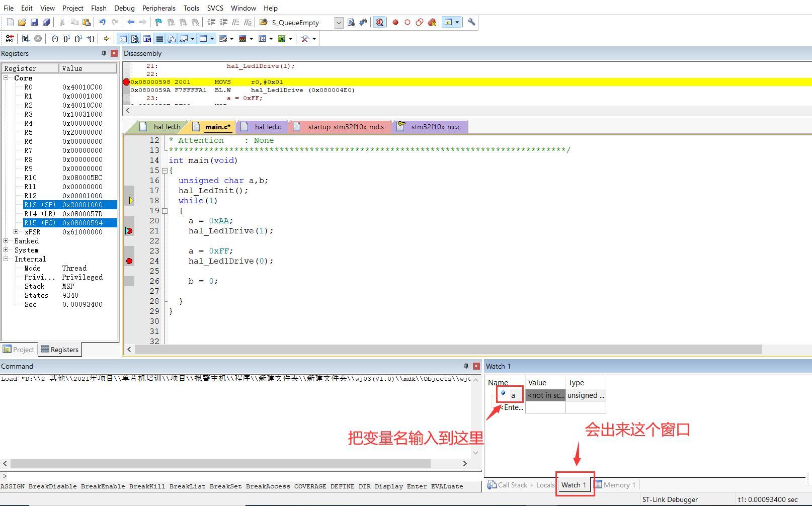Toggle the breakpoint dot beside line 24
The width and height of the screenshot is (812, 506).
pyautogui.click(x=129, y=261)
